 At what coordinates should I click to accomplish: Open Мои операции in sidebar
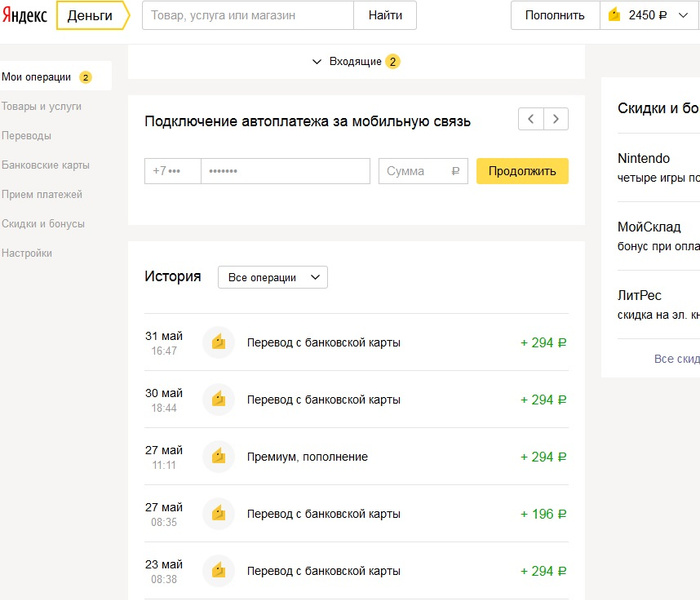[x=37, y=77]
